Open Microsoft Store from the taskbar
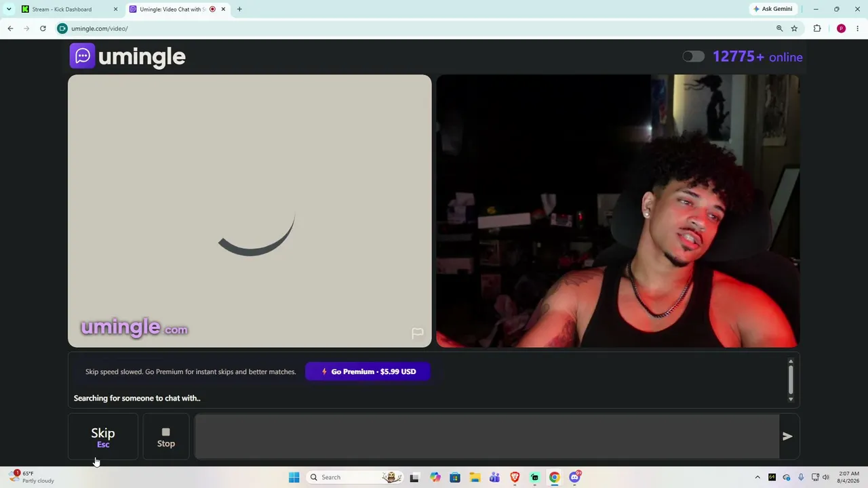 tap(454, 477)
